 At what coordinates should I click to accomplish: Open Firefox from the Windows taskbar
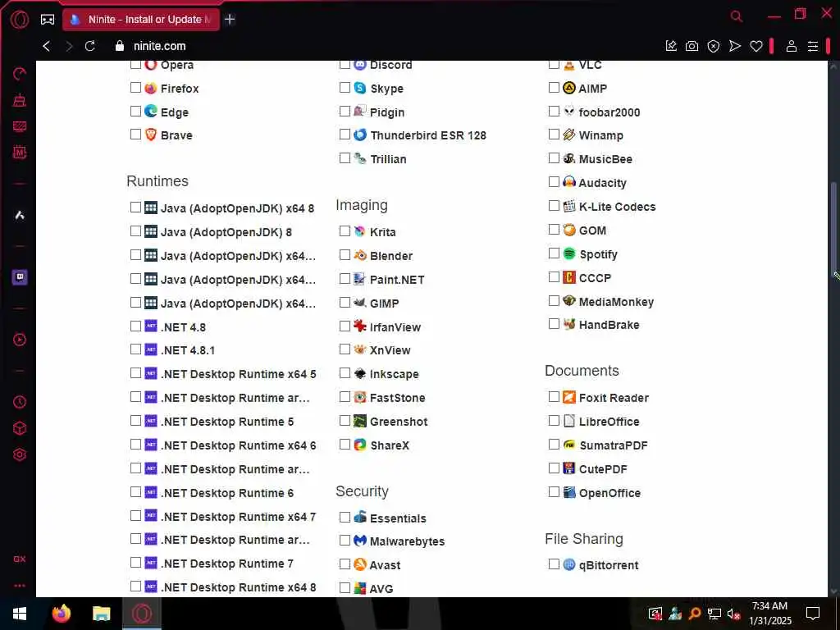(62, 614)
